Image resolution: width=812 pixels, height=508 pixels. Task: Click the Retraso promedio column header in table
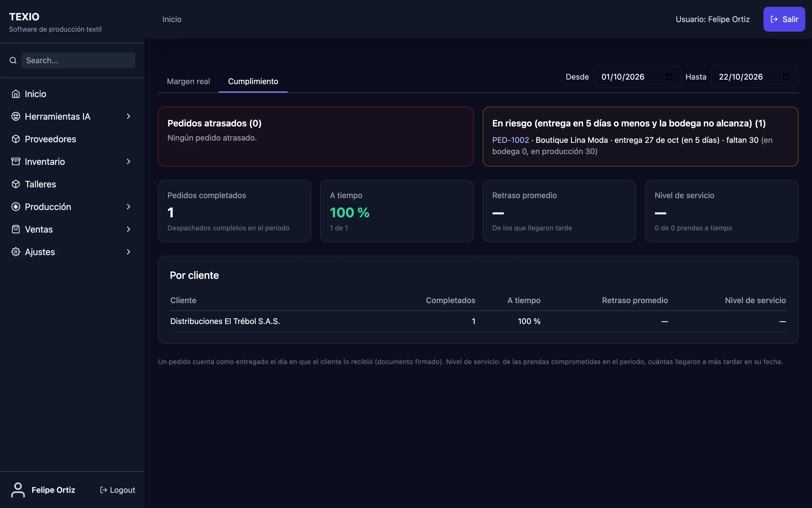click(635, 300)
